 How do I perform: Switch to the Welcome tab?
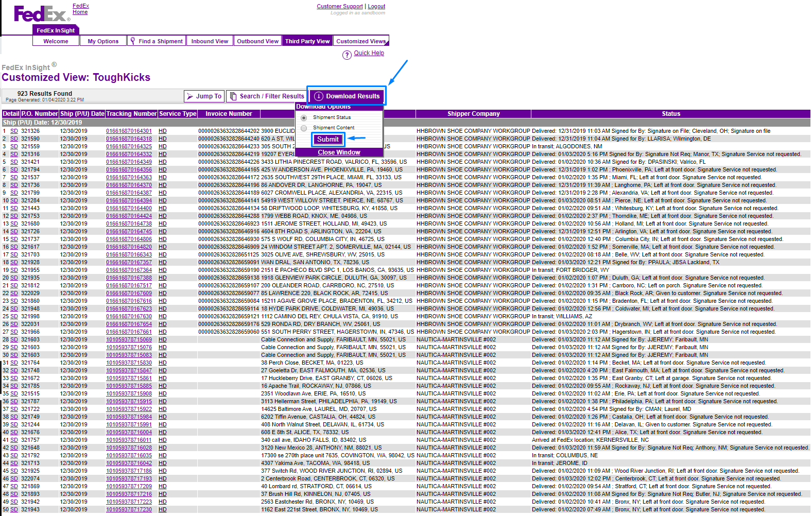pos(56,41)
